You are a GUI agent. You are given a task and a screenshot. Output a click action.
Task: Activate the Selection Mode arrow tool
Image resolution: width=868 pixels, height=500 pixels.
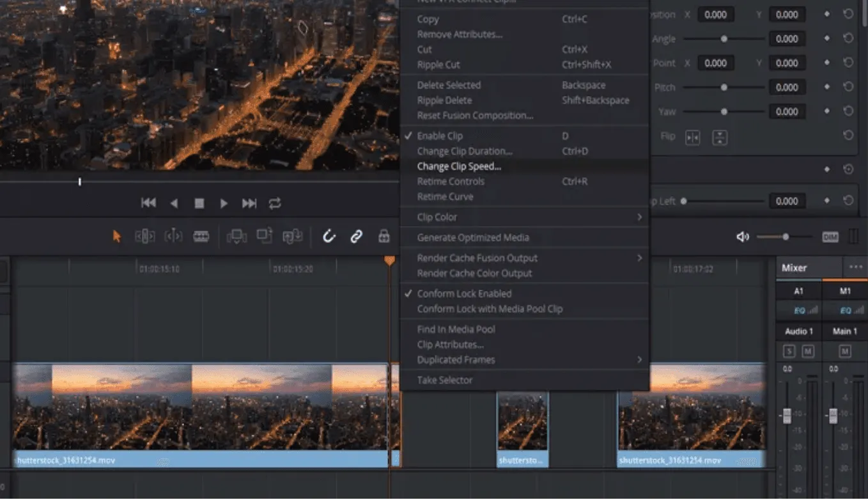[116, 236]
